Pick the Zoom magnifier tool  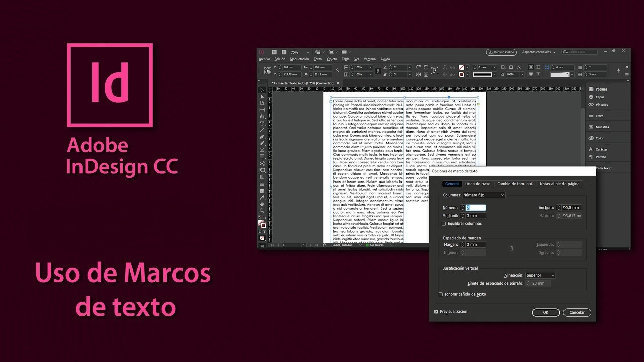262,211
